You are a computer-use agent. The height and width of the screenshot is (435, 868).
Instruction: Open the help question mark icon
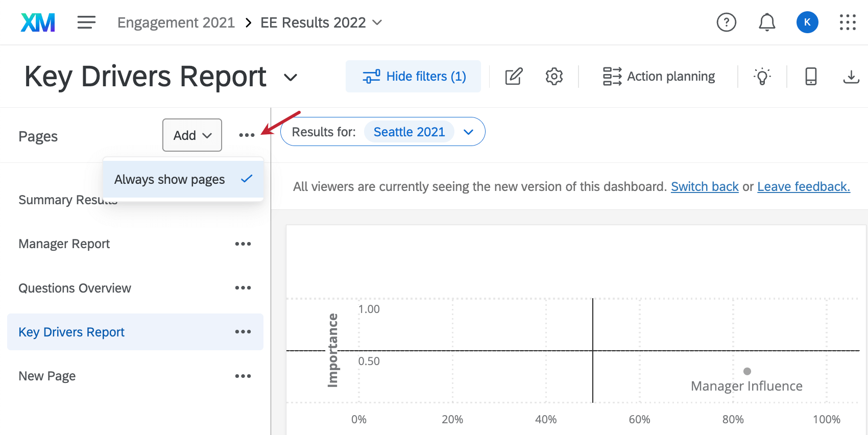[726, 22]
